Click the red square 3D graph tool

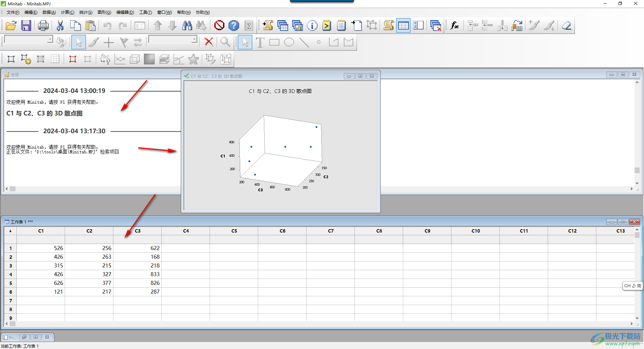73,59
